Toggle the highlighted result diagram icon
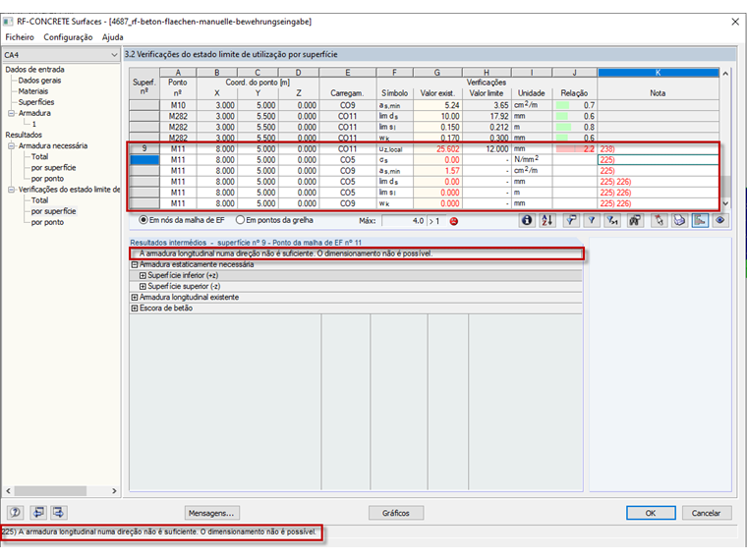 [x=700, y=220]
